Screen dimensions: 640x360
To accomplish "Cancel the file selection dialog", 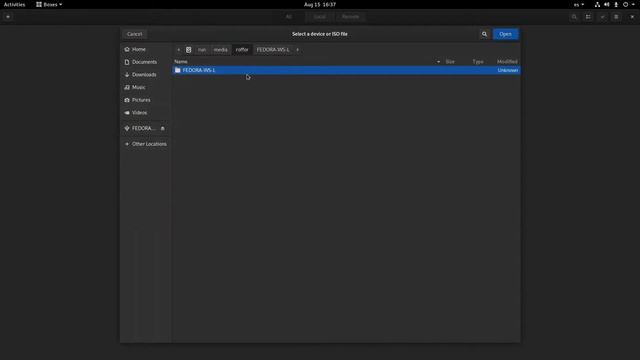I will point(134,34).
